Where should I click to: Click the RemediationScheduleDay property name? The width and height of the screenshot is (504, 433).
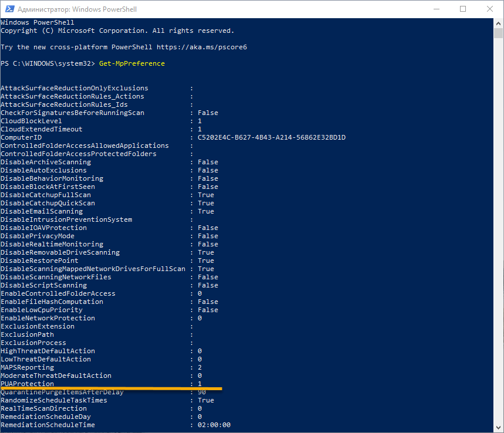tap(46, 417)
